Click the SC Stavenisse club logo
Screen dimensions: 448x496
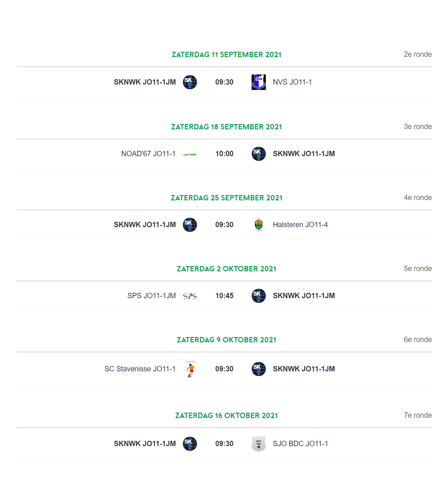click(x=190, y=369)
